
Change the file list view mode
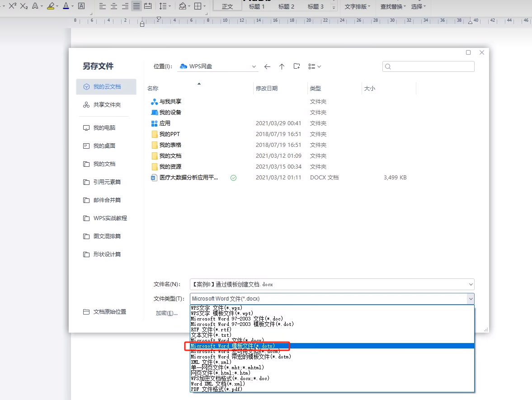[315, 66]
